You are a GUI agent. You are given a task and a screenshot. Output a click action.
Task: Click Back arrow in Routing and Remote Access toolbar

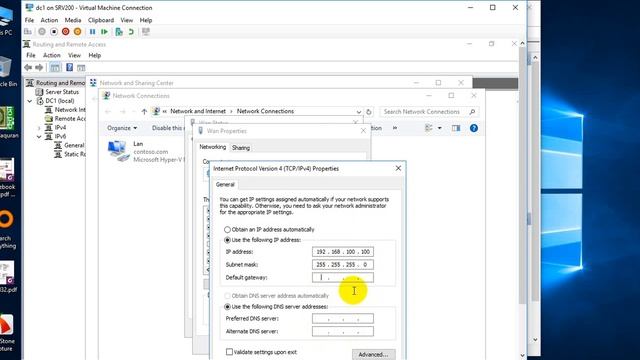coord(28,67)
